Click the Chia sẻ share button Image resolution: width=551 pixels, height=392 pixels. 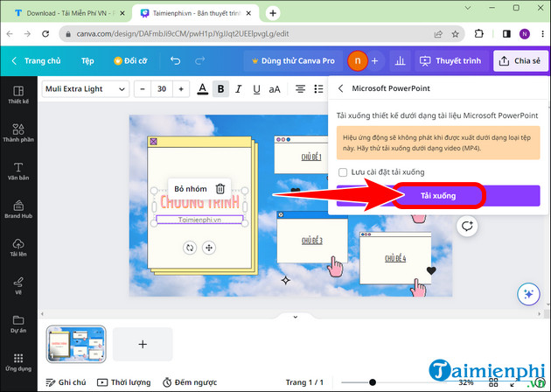click(x=520, y=61)
